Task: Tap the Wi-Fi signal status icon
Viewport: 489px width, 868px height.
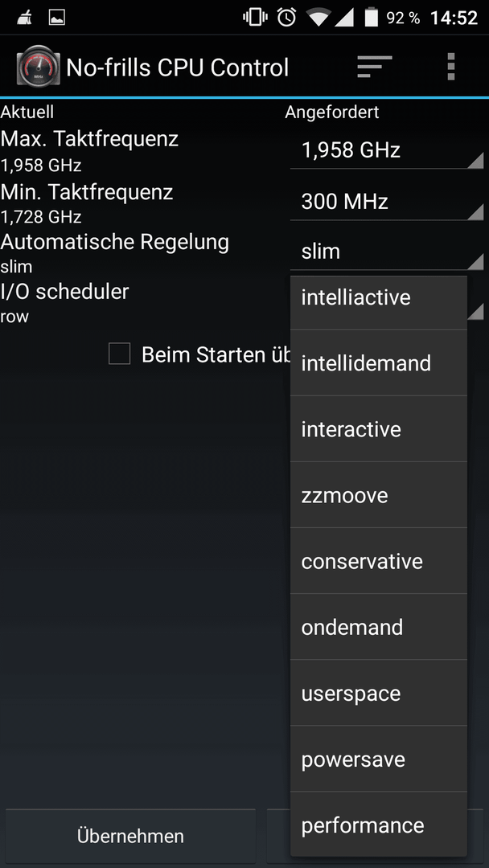Action: pos(318,18)
